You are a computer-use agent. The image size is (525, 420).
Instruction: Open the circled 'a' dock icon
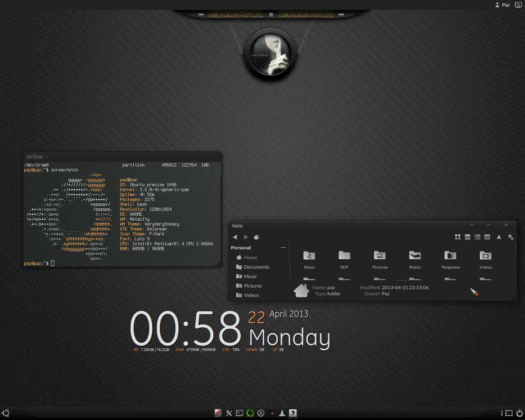[261, 413]
